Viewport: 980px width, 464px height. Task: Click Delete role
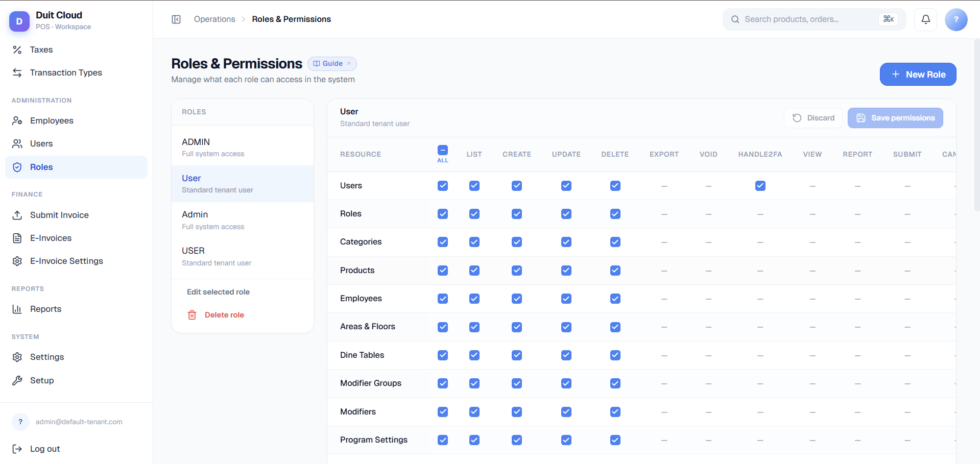coord(224,315)
